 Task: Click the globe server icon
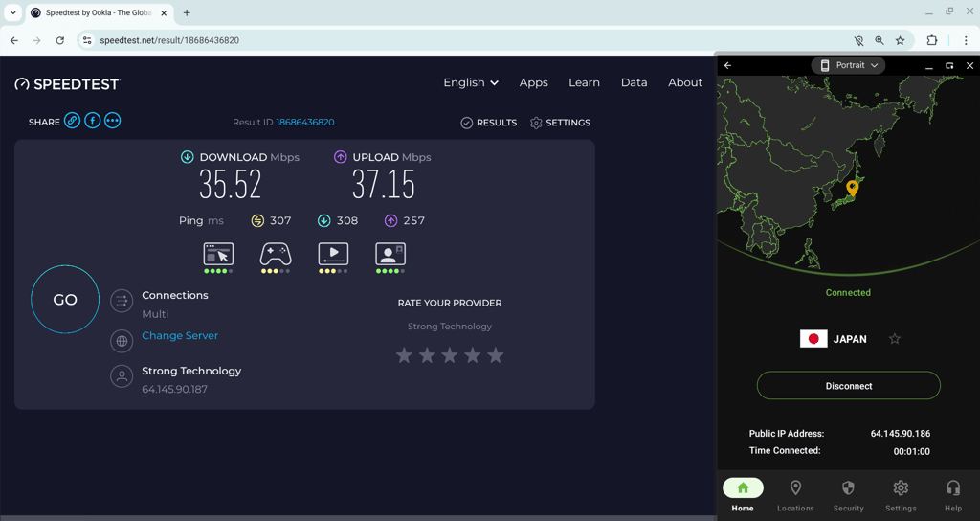(x=122, y=341)
